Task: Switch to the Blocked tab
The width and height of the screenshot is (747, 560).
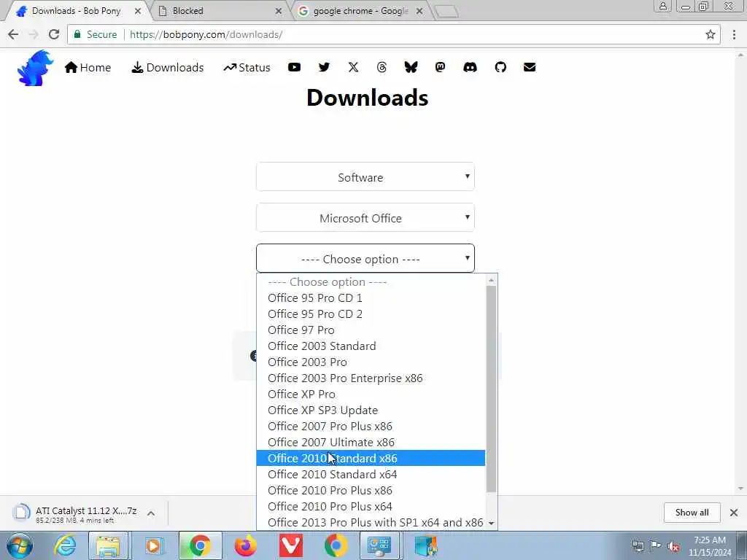Action: 220,10
